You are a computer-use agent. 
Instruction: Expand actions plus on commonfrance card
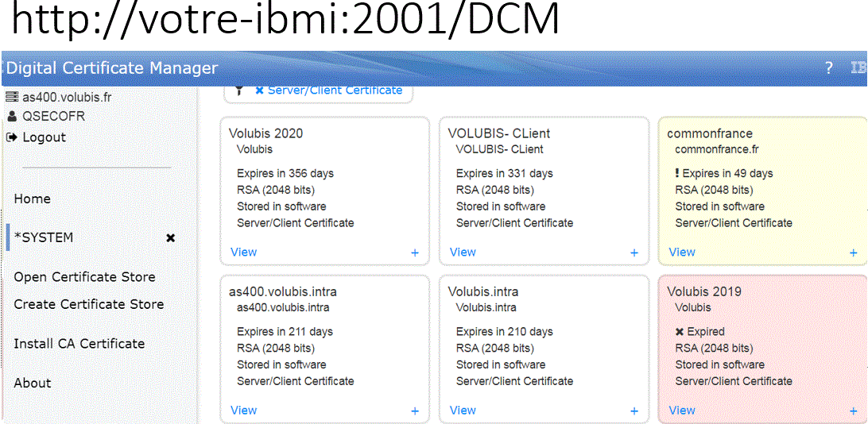pos(853,252)
